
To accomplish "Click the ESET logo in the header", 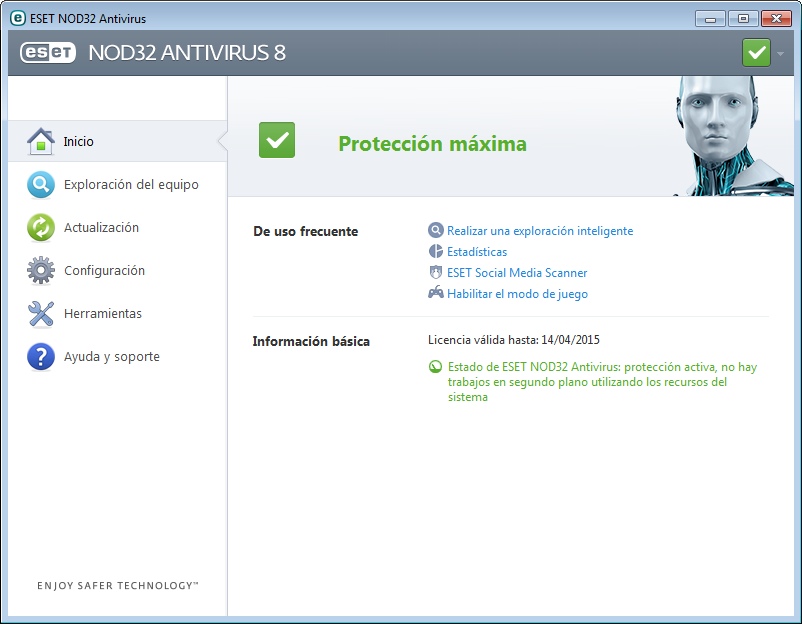I will 48,52.
